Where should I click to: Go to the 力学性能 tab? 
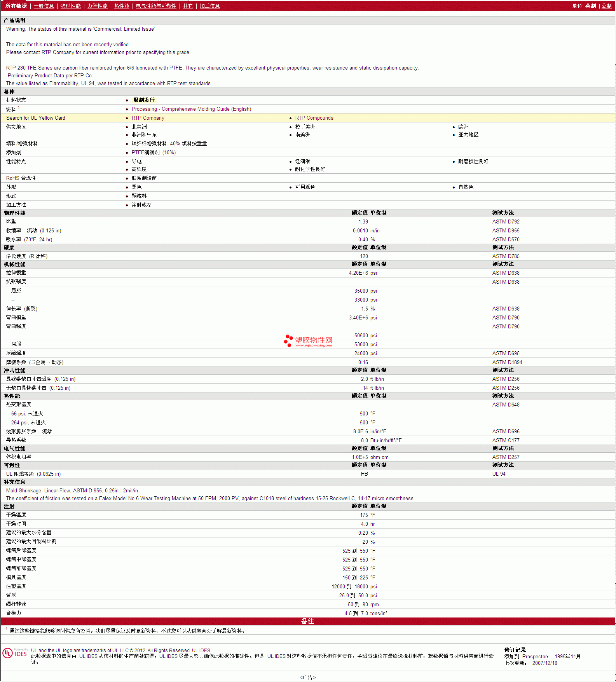[x=97, y=6]
